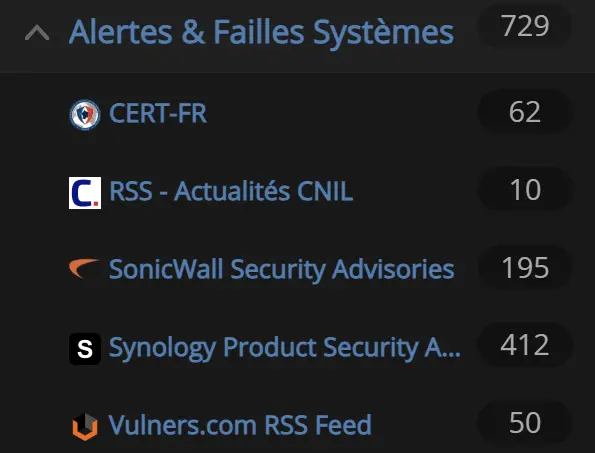Click the 10 unread badge for CNIL
The height and width of the screenshot is (453, 595).
(x=524, y=190)
